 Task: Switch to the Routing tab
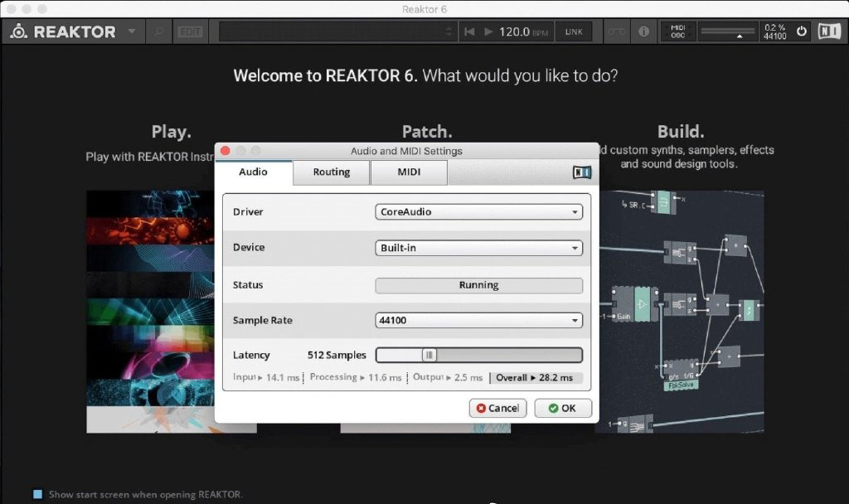[331, 172]
